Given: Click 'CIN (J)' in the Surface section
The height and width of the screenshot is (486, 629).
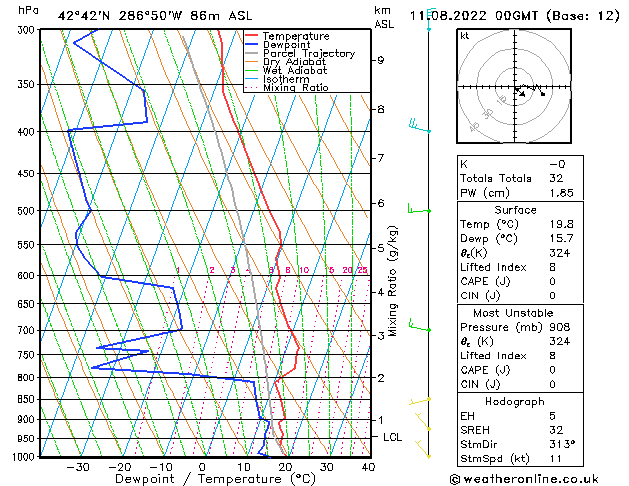Looking at the screenshot, I should (x=480, y=296).
